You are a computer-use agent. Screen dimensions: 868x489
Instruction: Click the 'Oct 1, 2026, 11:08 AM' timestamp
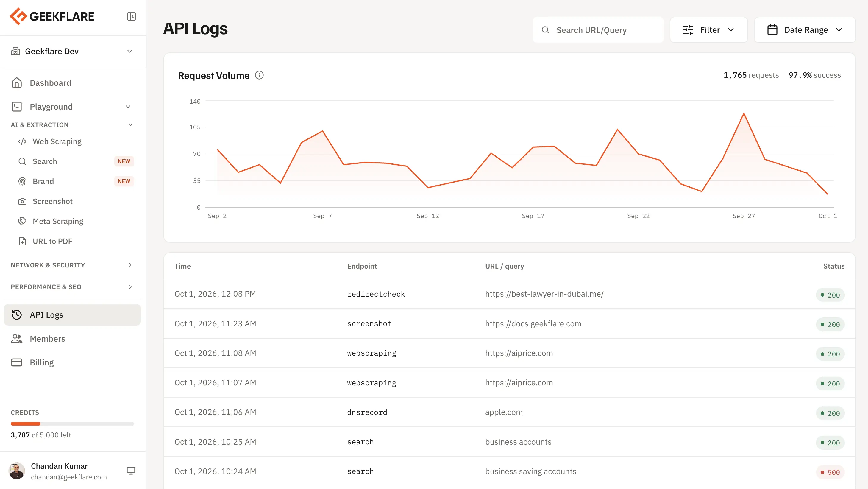[x=215, y=353]
